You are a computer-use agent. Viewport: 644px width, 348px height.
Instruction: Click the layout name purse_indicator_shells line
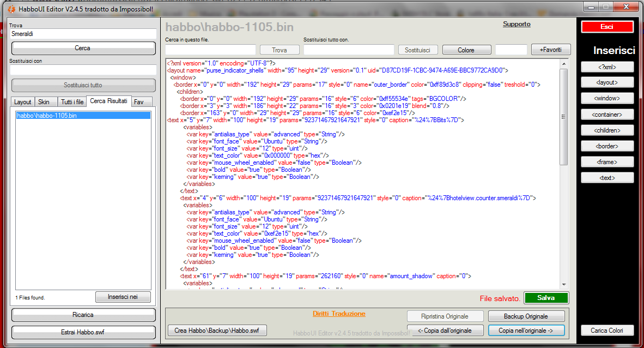tap(338, 70)
